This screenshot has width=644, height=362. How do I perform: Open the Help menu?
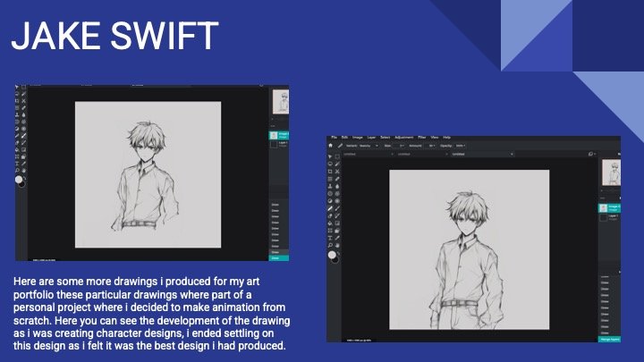[447, 138]
